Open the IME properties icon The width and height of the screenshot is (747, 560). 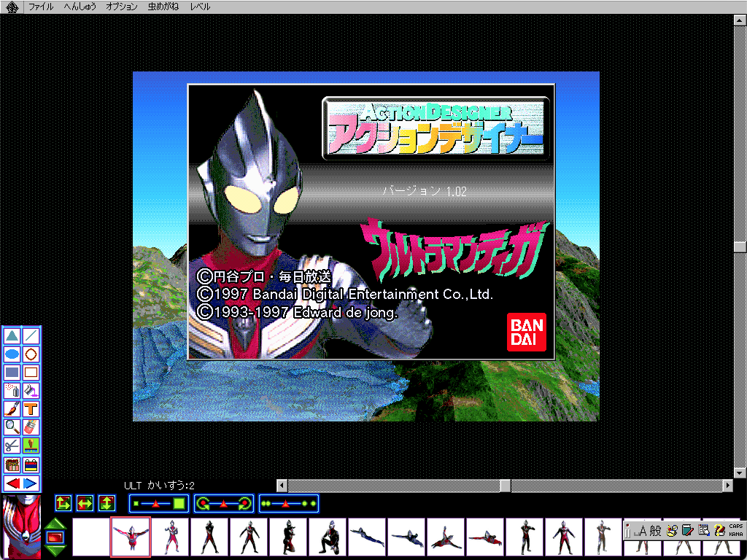point(704,531)
